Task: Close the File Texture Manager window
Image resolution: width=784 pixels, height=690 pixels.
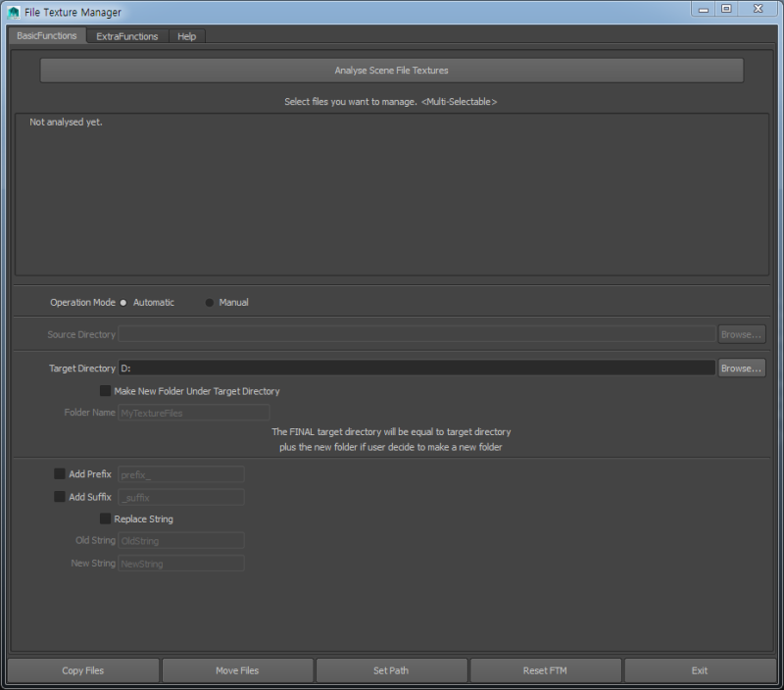Action: (758, 9)
